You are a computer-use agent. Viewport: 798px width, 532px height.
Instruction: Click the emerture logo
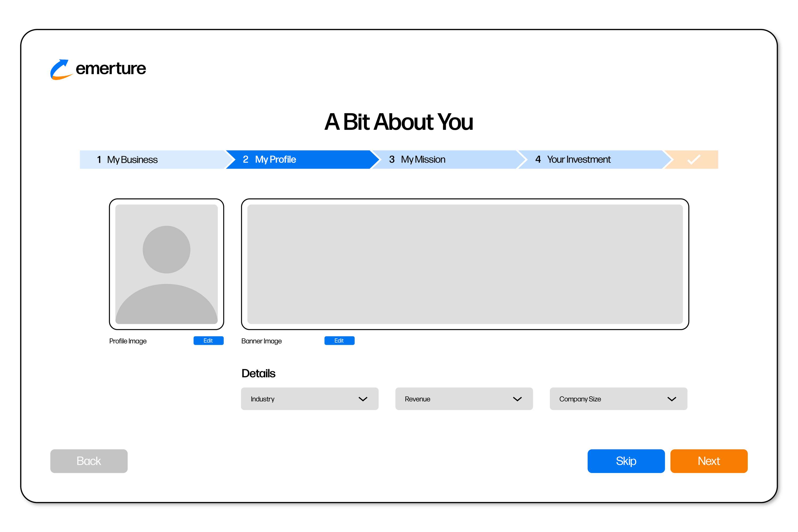(x=98, y=69)
